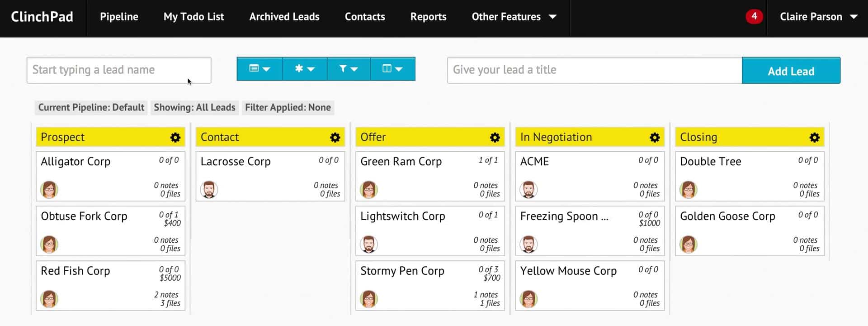Open the Freezing Spoon lead
Image resolution: width=868 pixels, height=326 pixels.
(564, 216)
